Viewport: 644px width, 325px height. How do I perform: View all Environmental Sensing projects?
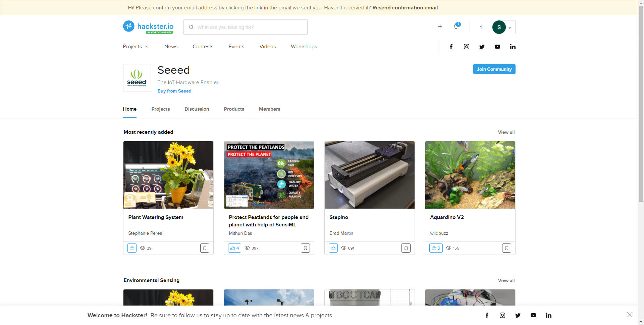506,280
